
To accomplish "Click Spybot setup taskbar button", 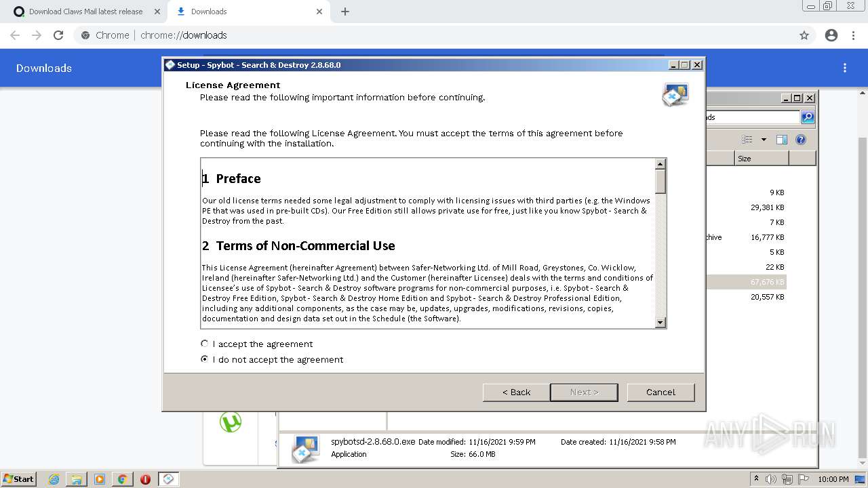I will point(168,479).
